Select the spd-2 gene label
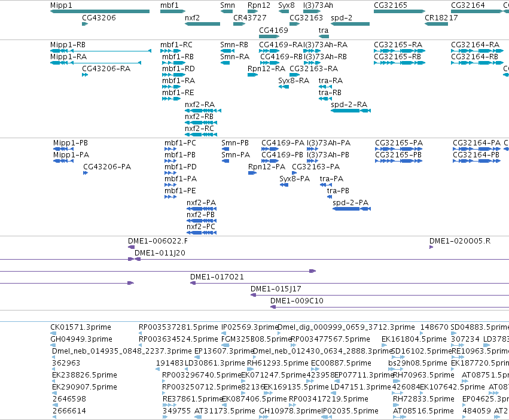The image size is (509, 420). point(342,17)
